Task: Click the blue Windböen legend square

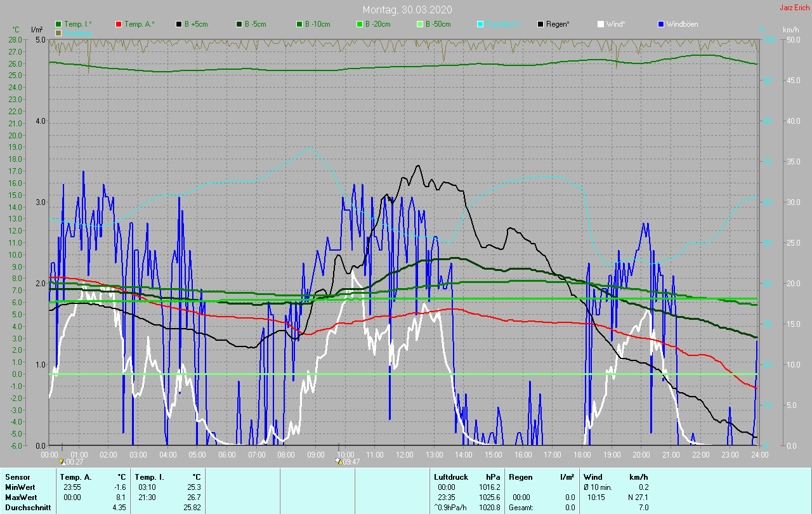Action: point(660,24)
